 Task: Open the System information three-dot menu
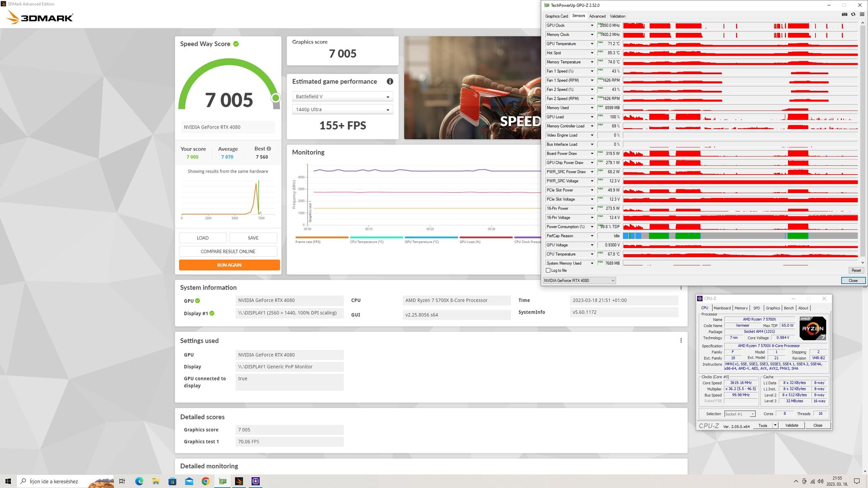pos(681,288)
